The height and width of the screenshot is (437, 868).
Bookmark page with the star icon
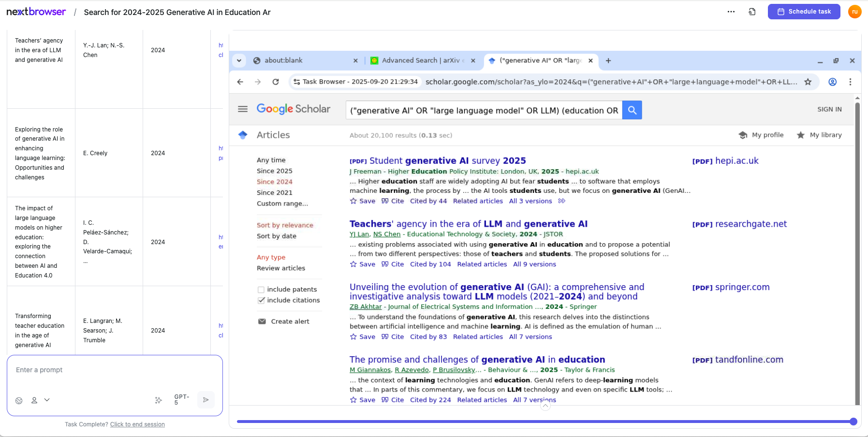click(x=808, y=82)
